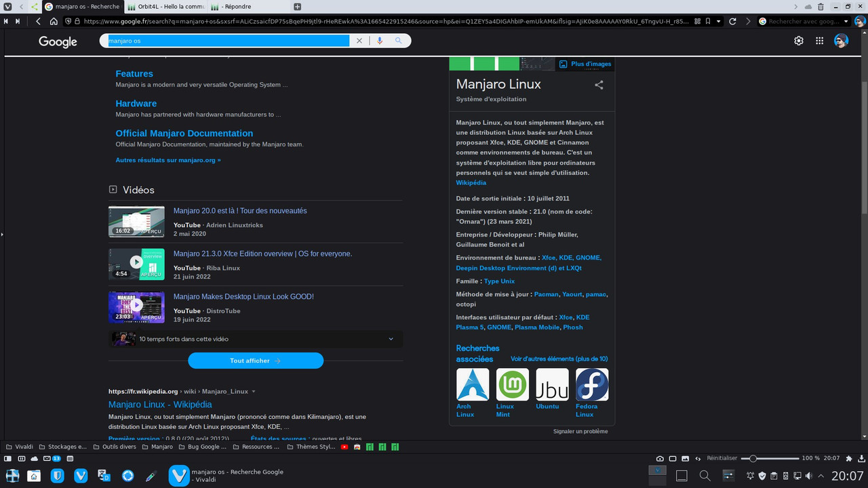Toggle images display in status bar
The height and width of the screenshot is (488, 868).
click(685, 459)
